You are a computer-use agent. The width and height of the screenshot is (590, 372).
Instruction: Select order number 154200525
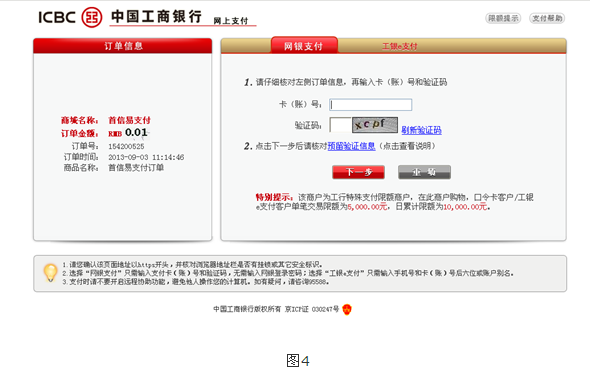click(x=126, y=146)
